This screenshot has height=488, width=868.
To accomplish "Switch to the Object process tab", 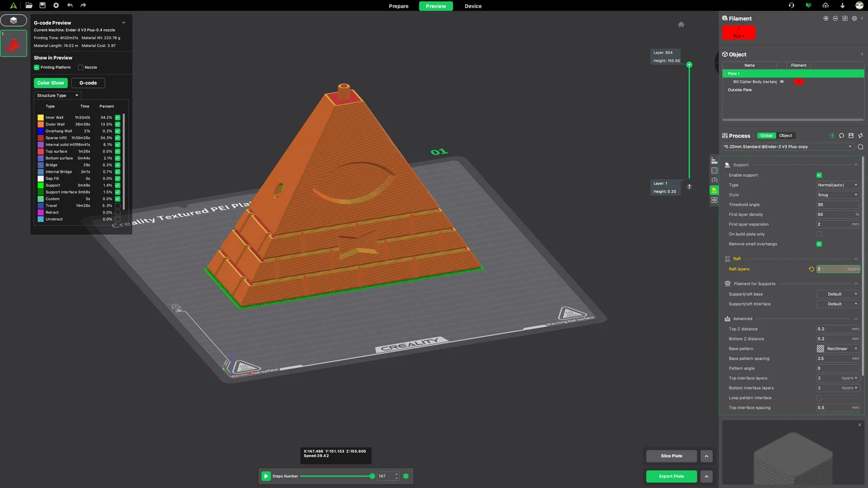I will click(786, 136).
